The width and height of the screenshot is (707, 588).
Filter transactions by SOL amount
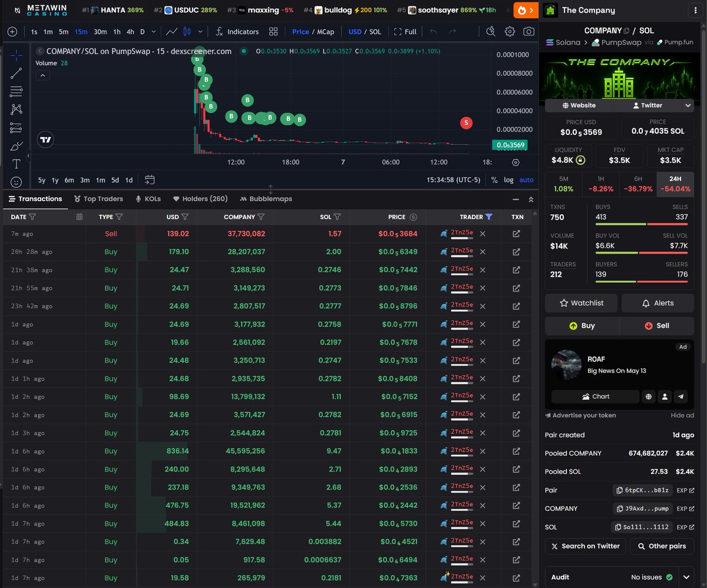click(338, 217)
